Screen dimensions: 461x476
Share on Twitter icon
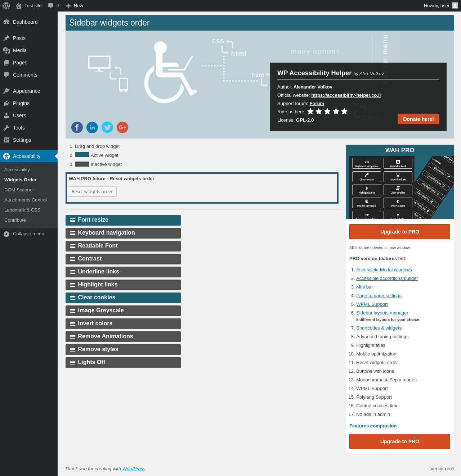pyautogui.click(x=107, y=127)
